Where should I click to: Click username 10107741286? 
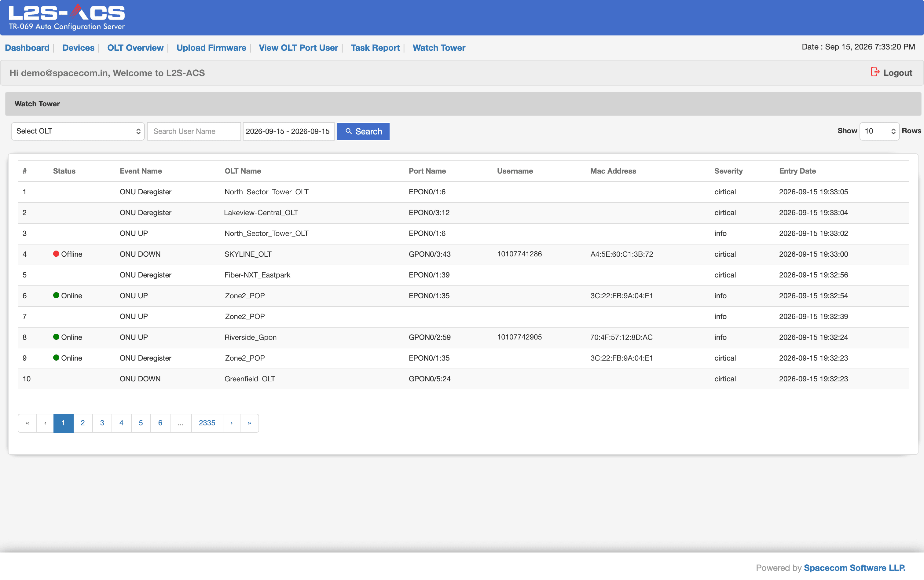click(x=519, y=254)
